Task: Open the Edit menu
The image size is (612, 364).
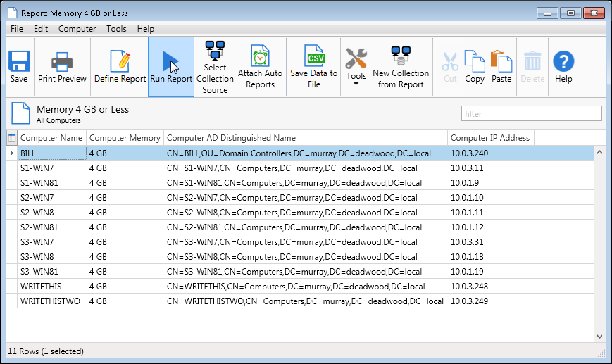Action: click(41, 29)
